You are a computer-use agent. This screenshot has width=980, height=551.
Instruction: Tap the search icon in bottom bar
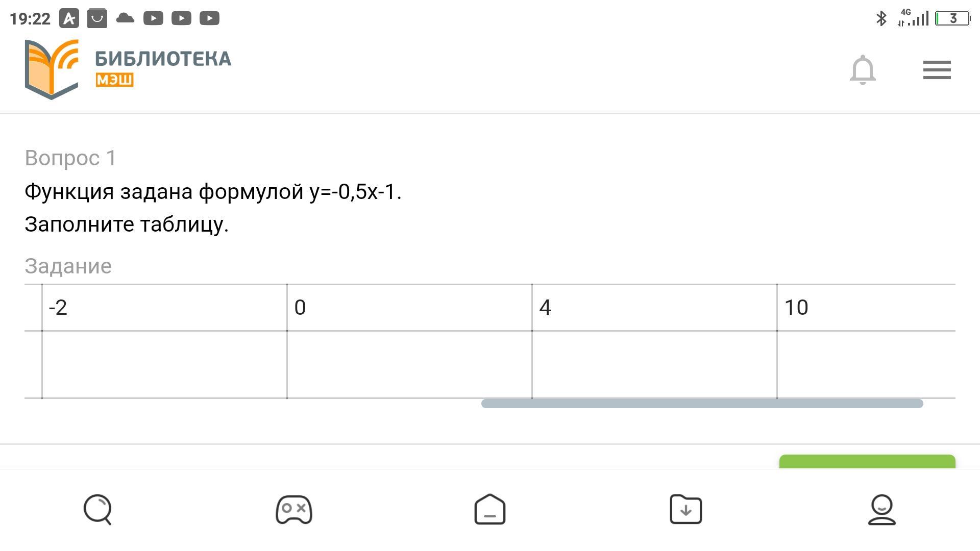click(97, 509)
